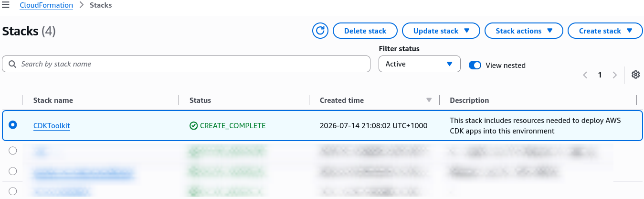Click the refresh stacks icon button
This screenshot has height=199, width=644.
[320, 31]
